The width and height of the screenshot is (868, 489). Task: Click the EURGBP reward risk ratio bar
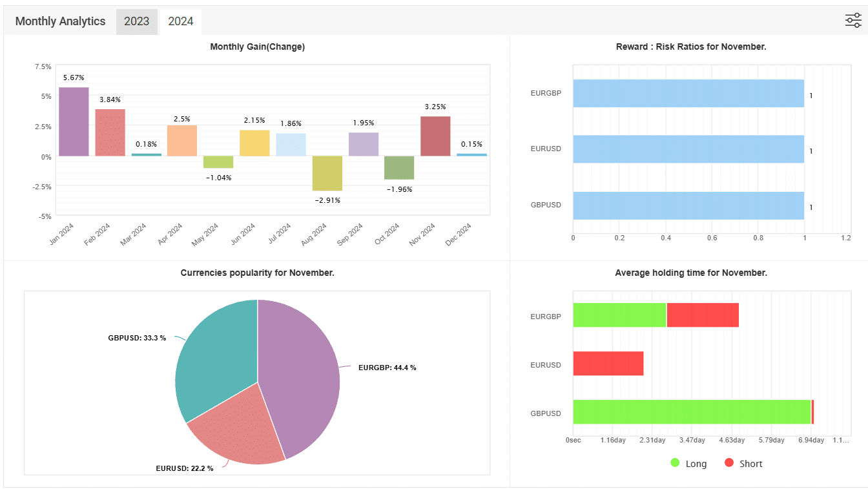pyautogui.click(x=688, y=93)
